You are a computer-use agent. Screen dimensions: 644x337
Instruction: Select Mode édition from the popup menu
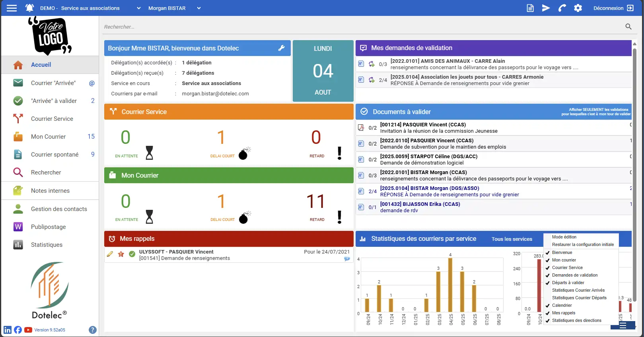pos(564,237)
